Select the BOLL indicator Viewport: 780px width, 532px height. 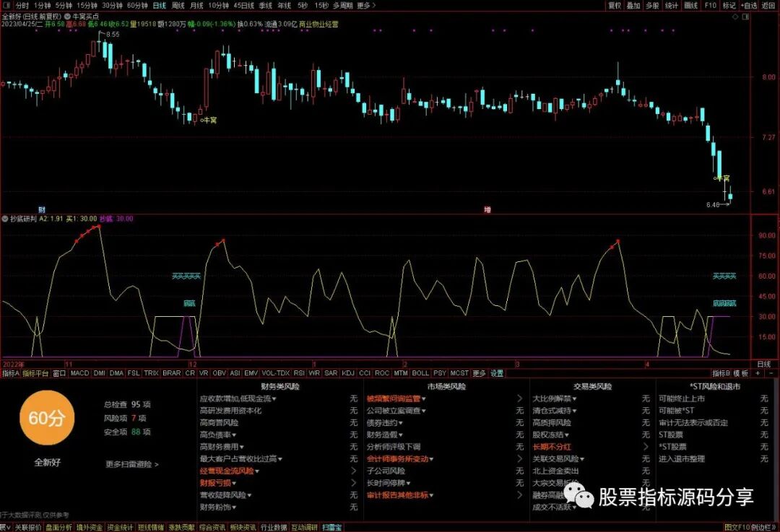click(x=420, y=373)
